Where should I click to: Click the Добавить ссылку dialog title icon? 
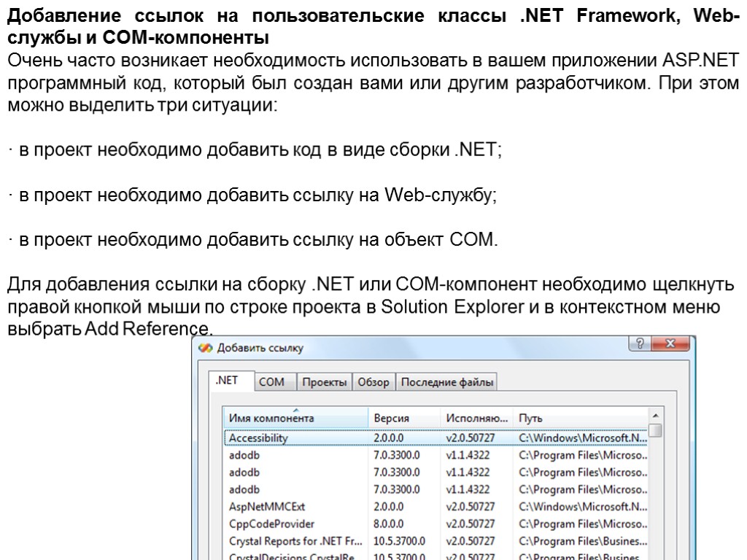click(205, 348)
